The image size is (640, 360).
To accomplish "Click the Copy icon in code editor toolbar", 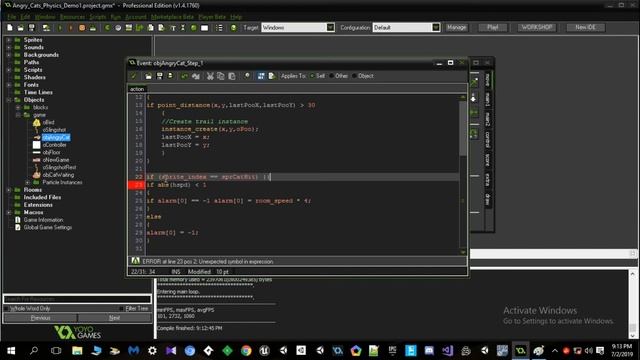I will click(x=221, y=76).
